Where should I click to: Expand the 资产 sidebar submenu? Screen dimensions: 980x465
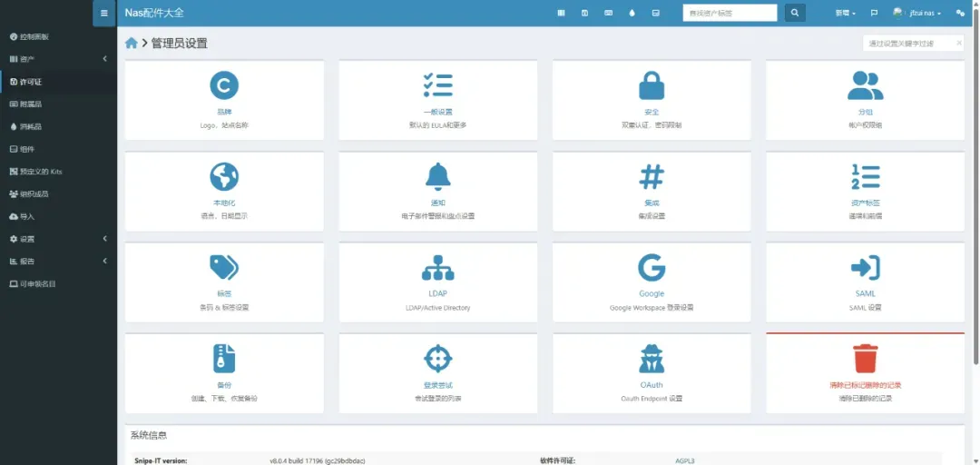point(58,59)
